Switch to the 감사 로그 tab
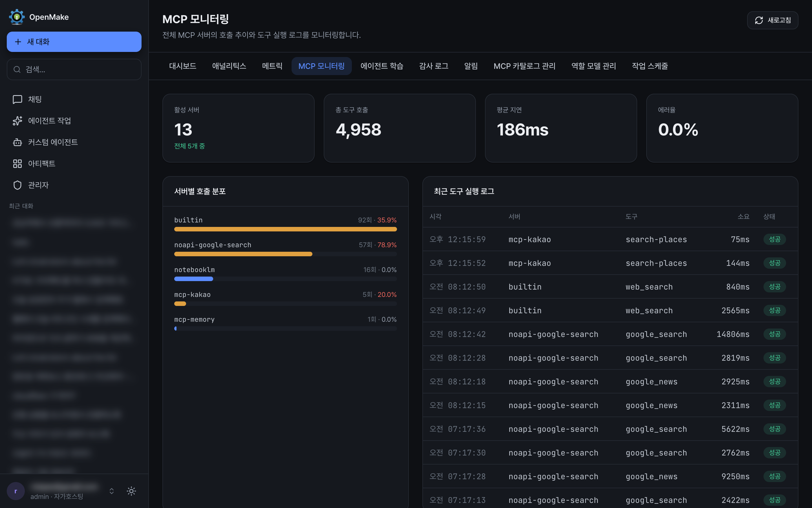 point(434,66)
